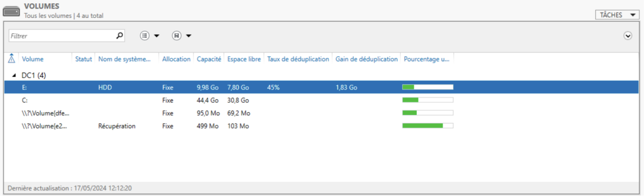Image resolution: width=644 pixels, height=196 pixels.
Task: Click the 9,98 Go capacity value
Action: coord(208,87)
